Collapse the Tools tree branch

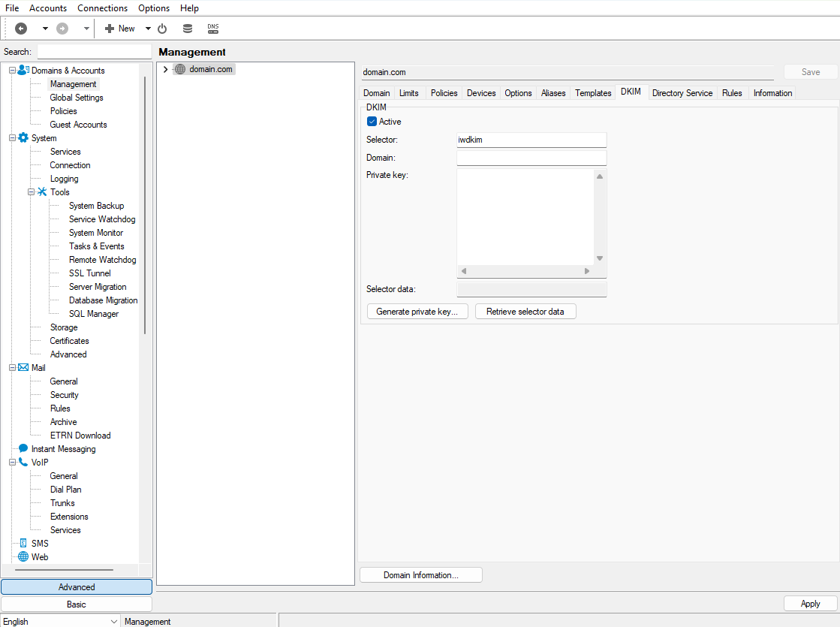[32, 192]
